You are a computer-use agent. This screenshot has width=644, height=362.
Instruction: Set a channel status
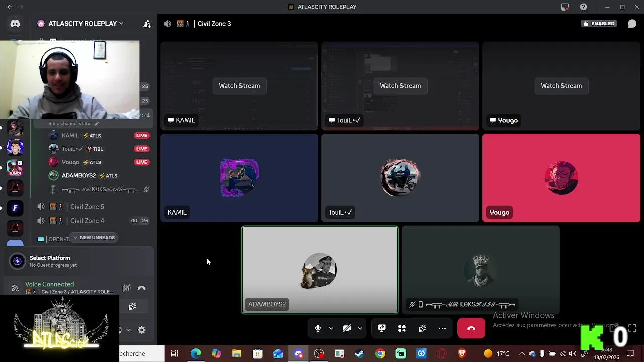73,124
